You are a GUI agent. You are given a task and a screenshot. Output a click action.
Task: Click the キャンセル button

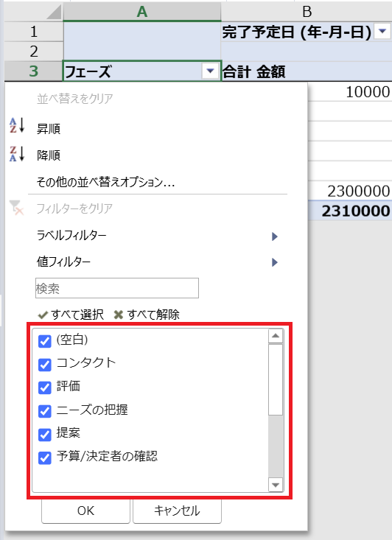[x=177, y=511]
